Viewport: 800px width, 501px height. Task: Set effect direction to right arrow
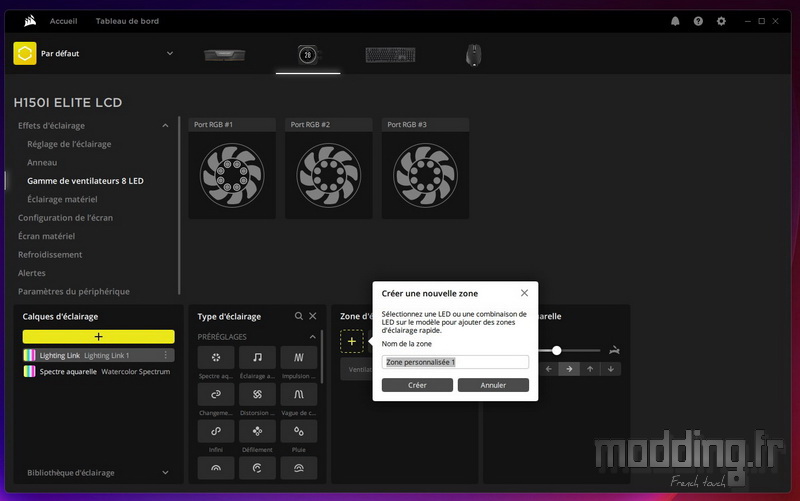[569, 369]
